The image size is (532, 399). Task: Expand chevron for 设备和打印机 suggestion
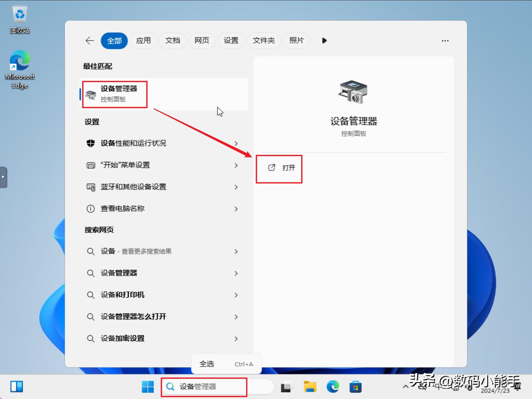pos(236,295)
